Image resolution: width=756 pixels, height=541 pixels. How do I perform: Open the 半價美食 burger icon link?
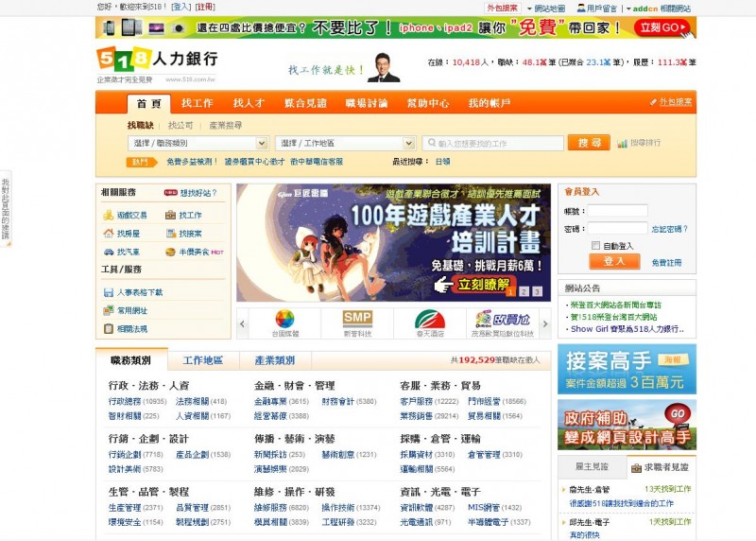click(170, 253)
